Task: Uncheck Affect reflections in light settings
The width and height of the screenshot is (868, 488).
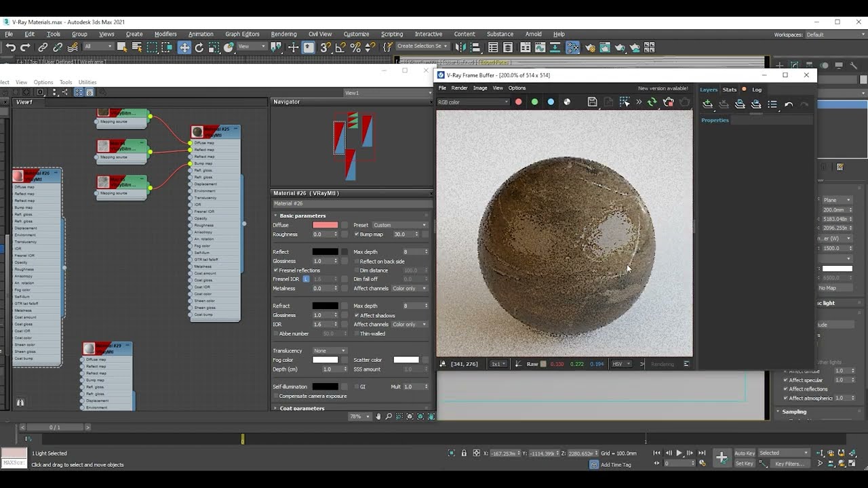Action: click(x=785, y=389)
